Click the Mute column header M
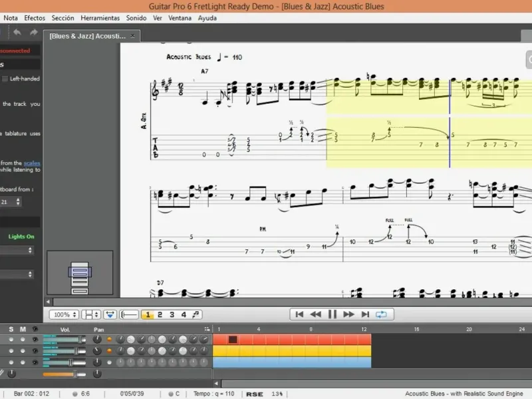The height and width of the screenshot is (399, 532). tap(23, 329)
